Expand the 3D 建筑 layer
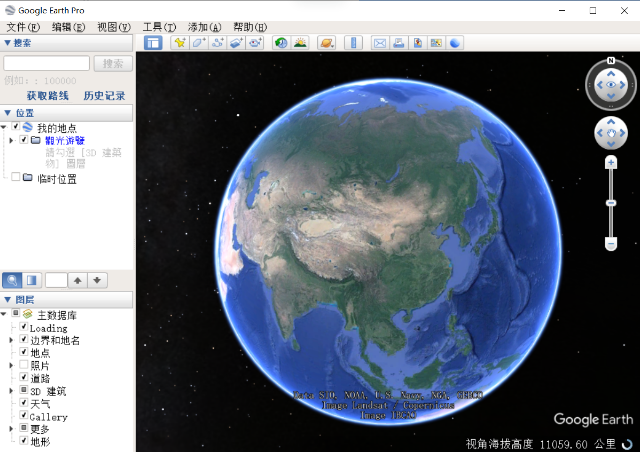 click(x=11, y=391)
